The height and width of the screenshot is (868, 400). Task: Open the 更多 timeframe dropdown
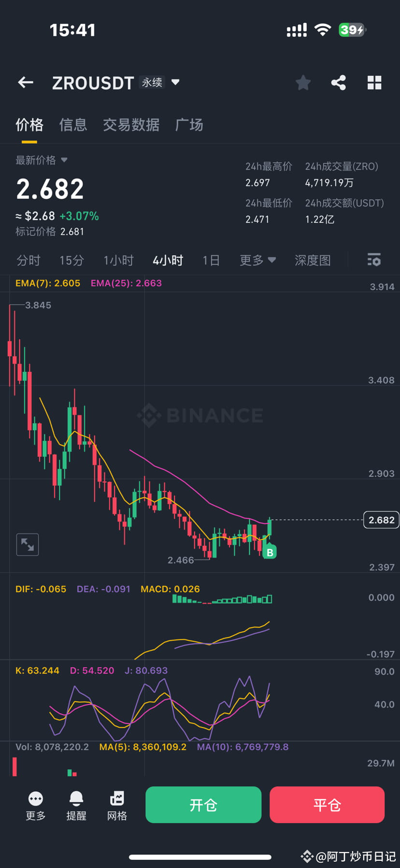click(x=257, y=260)
